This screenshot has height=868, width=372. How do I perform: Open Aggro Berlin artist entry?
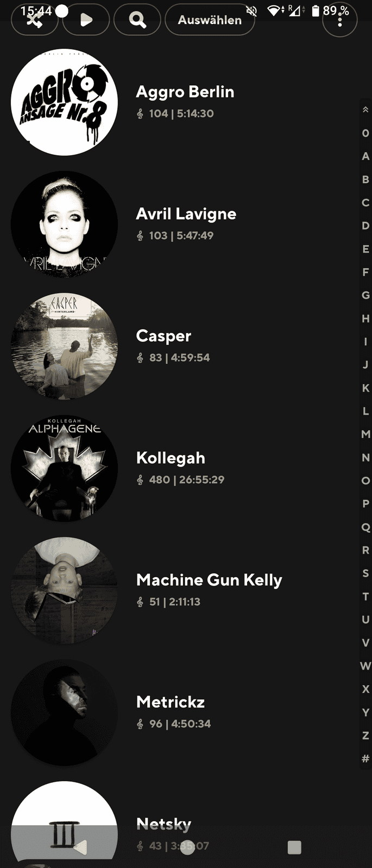click(x=185, y=102)
